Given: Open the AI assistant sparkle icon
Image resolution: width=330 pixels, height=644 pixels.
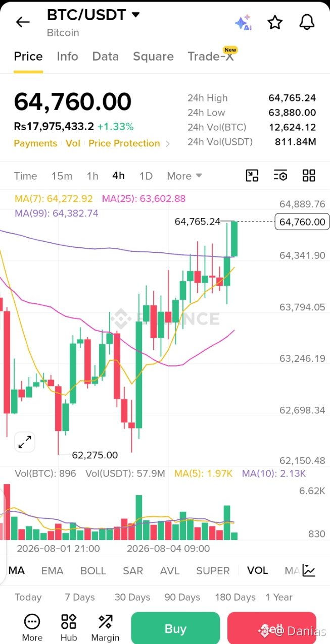Looking at the screenshot, I should [243, 23].
